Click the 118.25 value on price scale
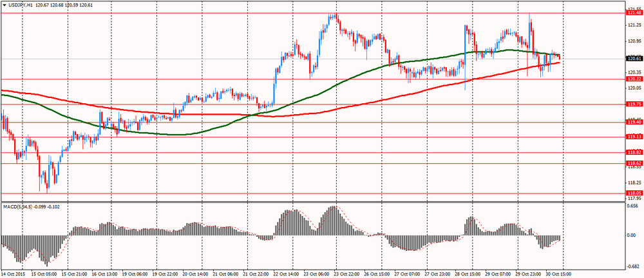Screen dimensions: 644x278 (x=634, y=183)
